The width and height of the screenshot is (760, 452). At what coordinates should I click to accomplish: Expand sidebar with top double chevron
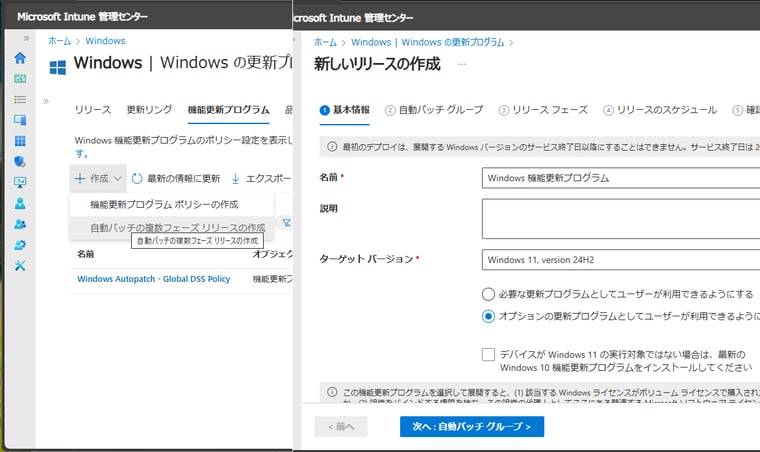[x=26, y=38]
